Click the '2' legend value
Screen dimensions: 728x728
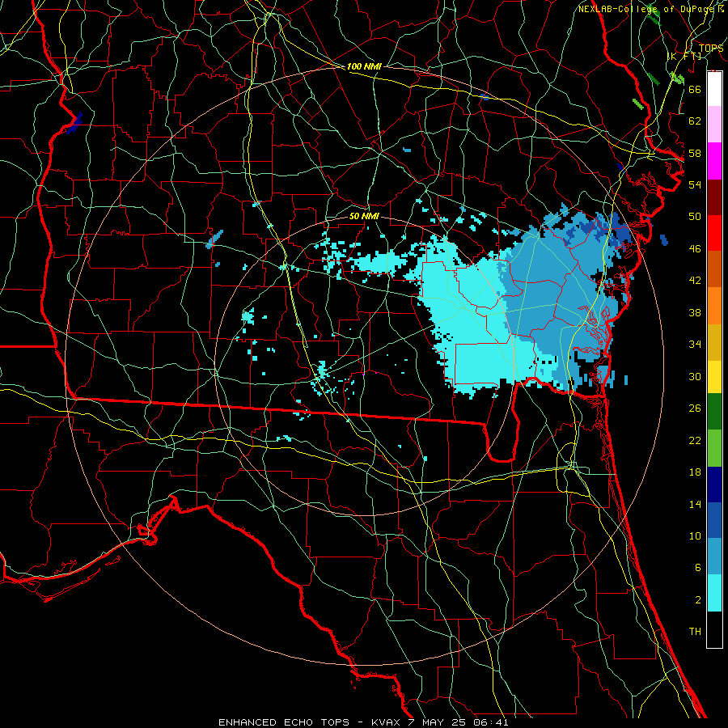tap(698, 600)
